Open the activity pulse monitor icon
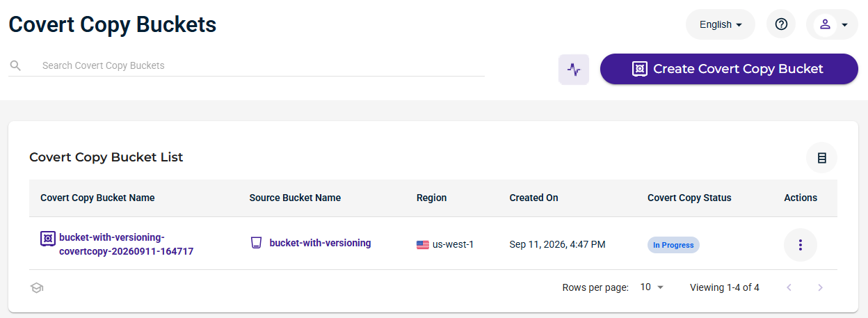The width and height of the screenshot is (868, 318). tap(574, 70)
